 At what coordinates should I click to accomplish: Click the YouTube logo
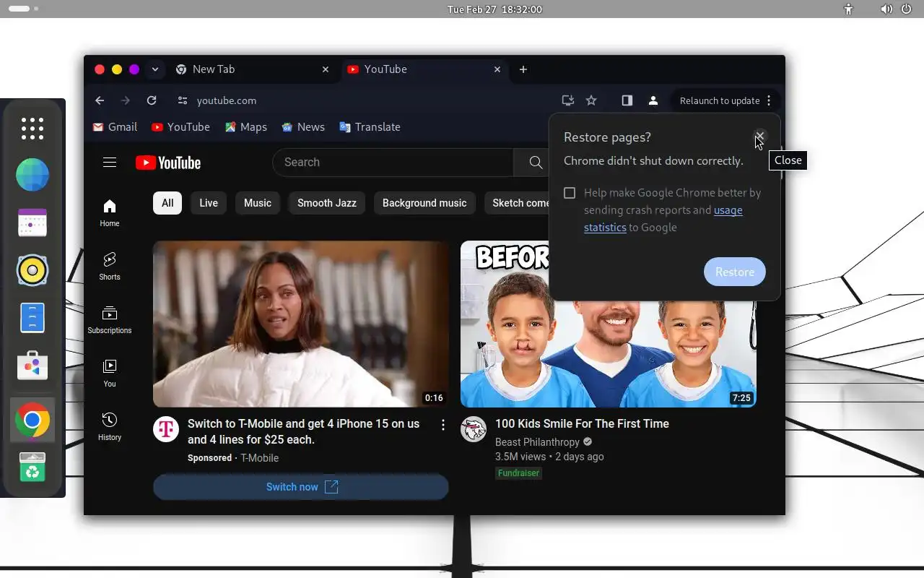click(x=168, y=163)
